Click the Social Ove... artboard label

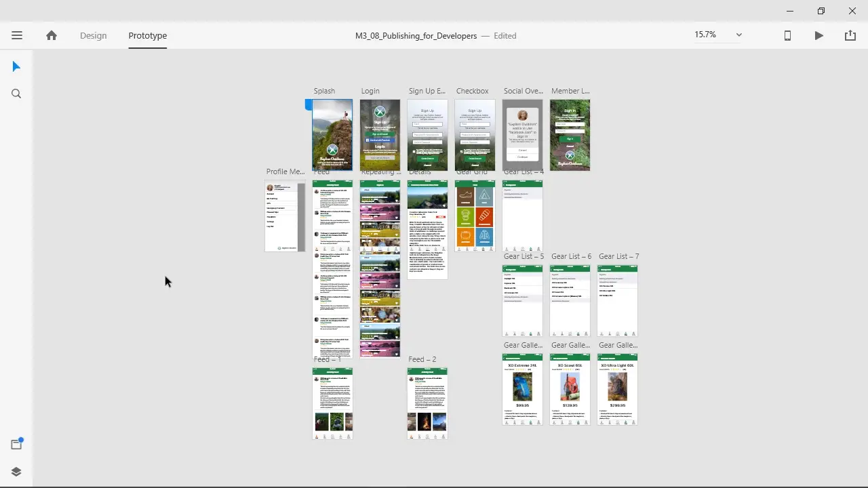[523, 91]
